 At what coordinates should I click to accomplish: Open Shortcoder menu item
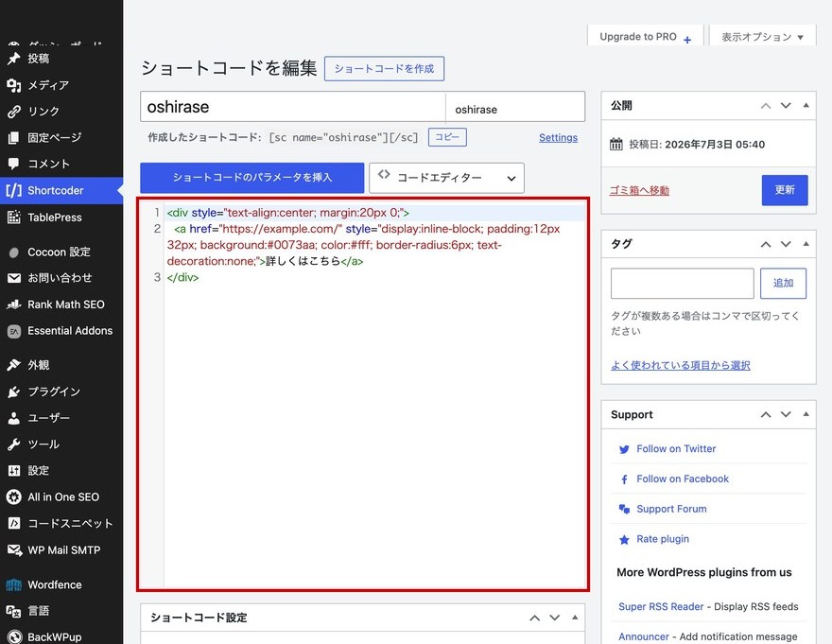point(61,190)
